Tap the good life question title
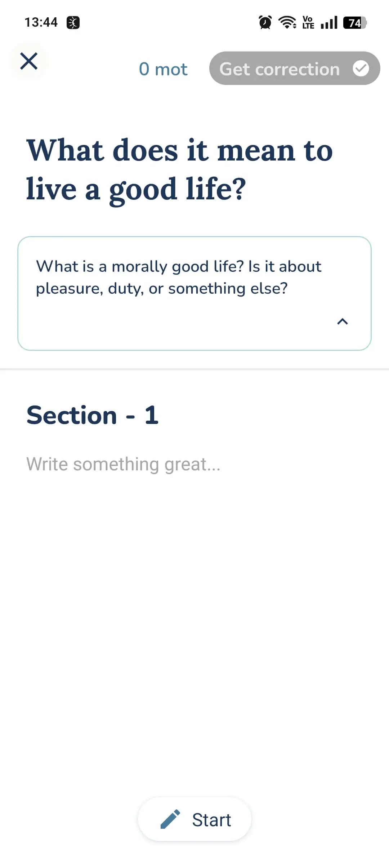Viewport: 389px width, 868px height. 179,170
